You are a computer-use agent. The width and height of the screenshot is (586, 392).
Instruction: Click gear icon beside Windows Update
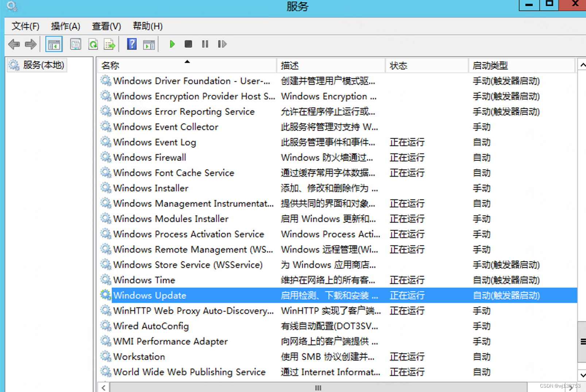[106, 295]
